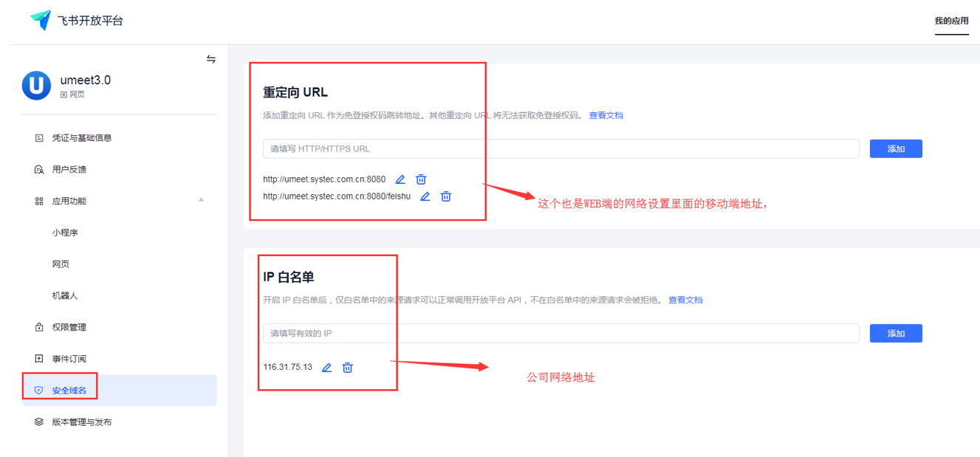Click the sidebar collapse swap icon
This screenshot has height=457, width=980.
click(x=211, y=59)
